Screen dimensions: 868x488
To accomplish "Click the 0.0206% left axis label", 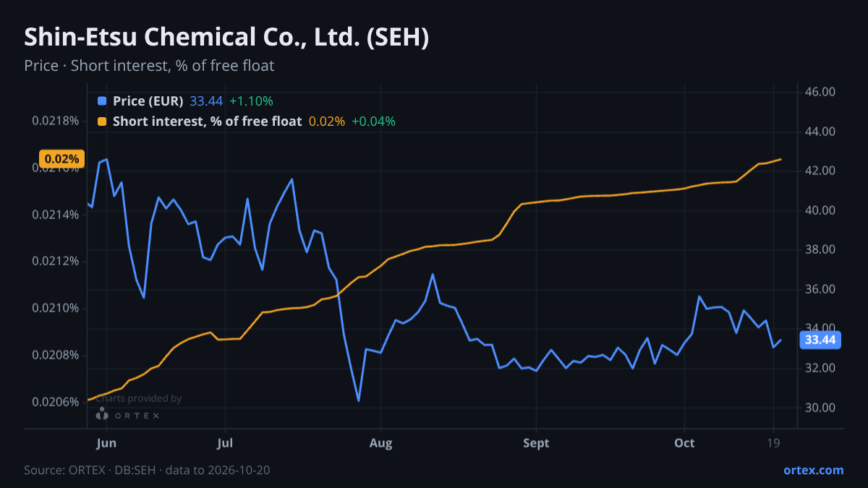I will [55, 402].
